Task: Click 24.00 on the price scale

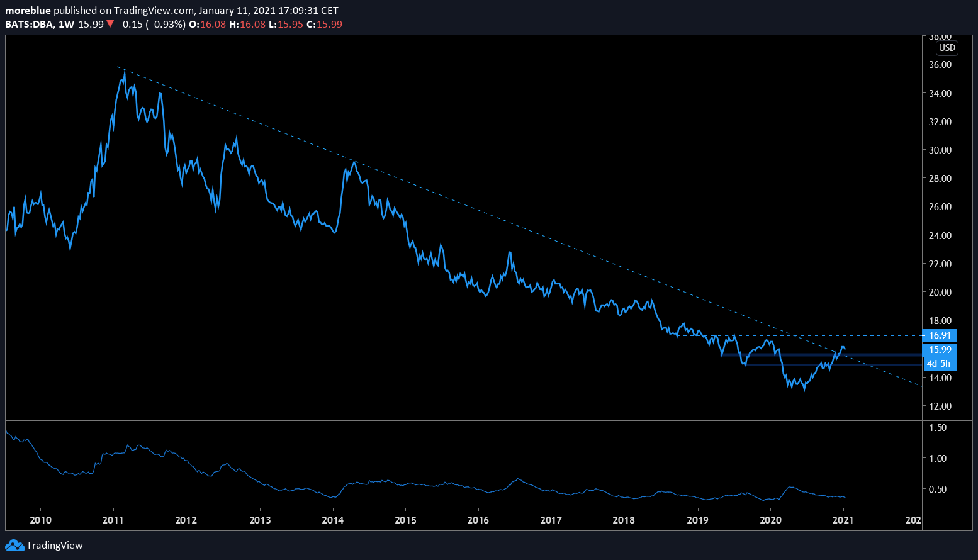Action: pos(940,235)
